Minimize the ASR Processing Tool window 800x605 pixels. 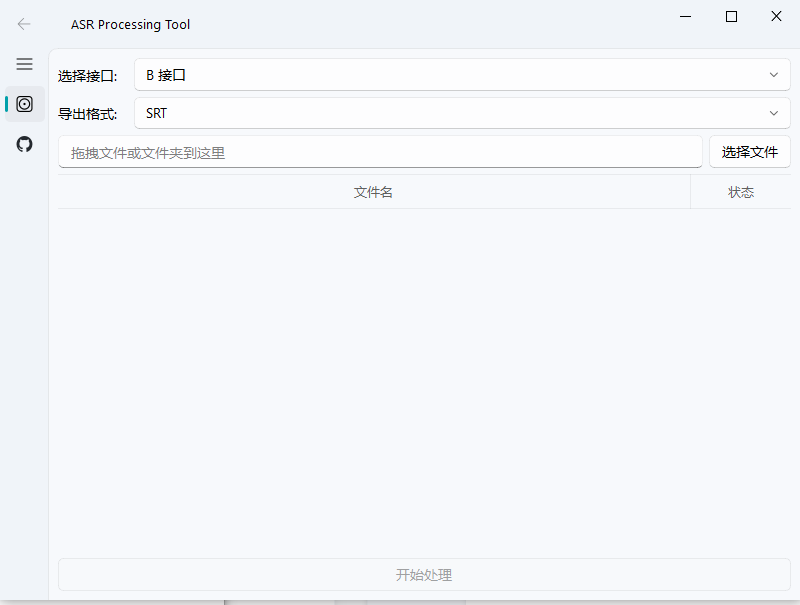(x=686, y=17)
